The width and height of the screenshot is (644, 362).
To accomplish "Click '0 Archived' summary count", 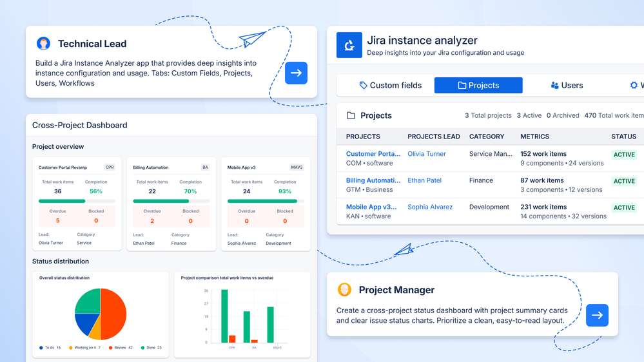I will (563, 116).
